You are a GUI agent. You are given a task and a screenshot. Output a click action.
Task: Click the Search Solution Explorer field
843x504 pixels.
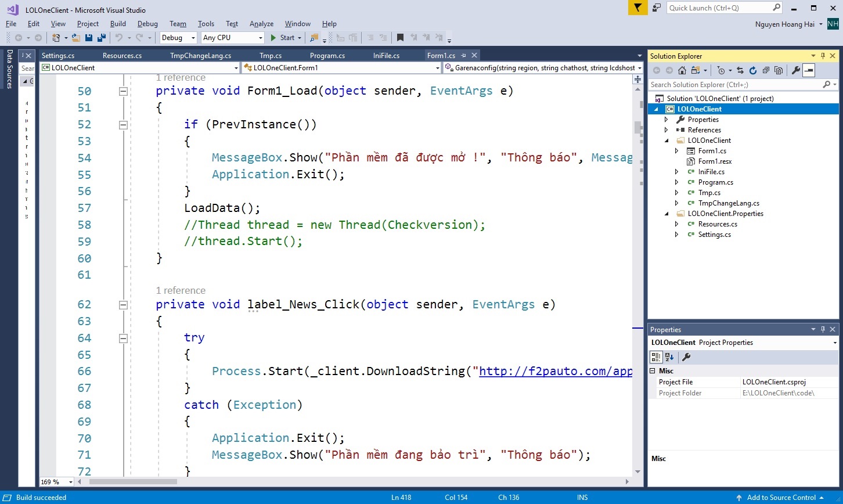[x=734, y=85]
